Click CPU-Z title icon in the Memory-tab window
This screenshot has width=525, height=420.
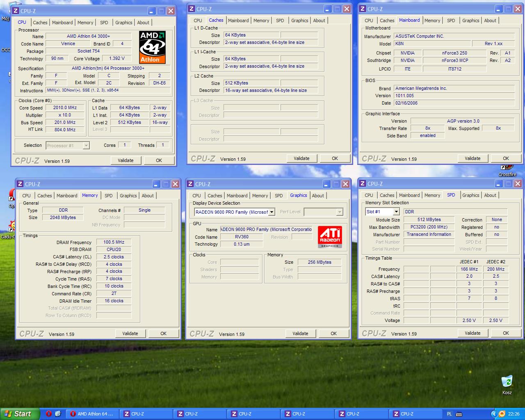(x=20, y=184)
